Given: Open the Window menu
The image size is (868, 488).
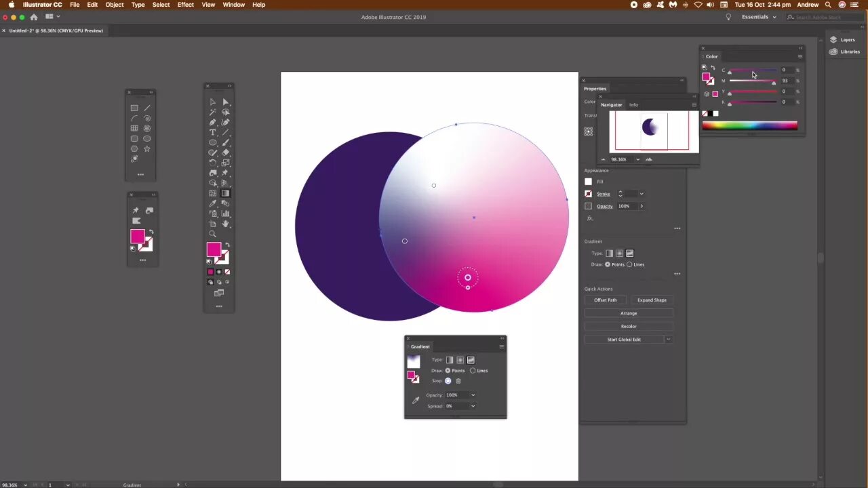Looking at the screenshot, I should pyautogui.click(x=233, y=5).
